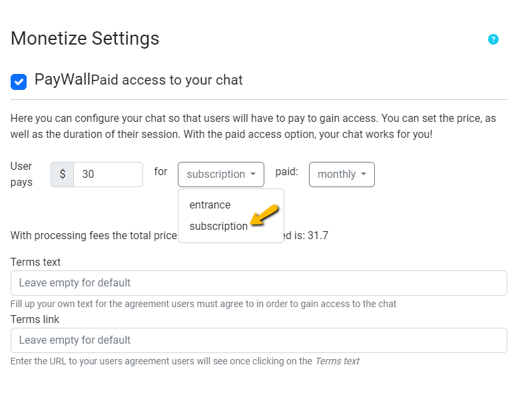Focus the Terms text input field

pos(258,283)
